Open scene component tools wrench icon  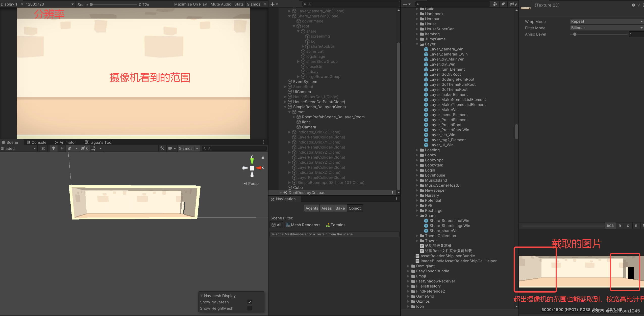(x=162, y=148)
